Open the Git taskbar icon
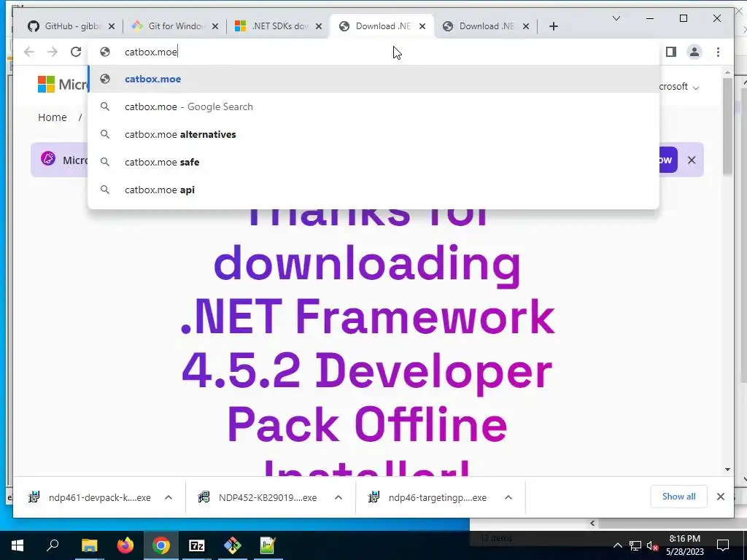 pyautogui.click(x=233, y=545)
